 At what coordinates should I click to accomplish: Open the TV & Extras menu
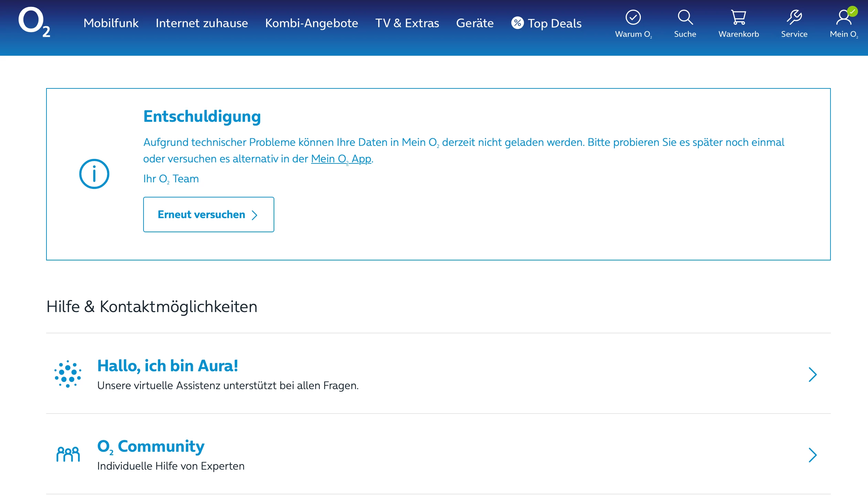[x=407, y=23]
